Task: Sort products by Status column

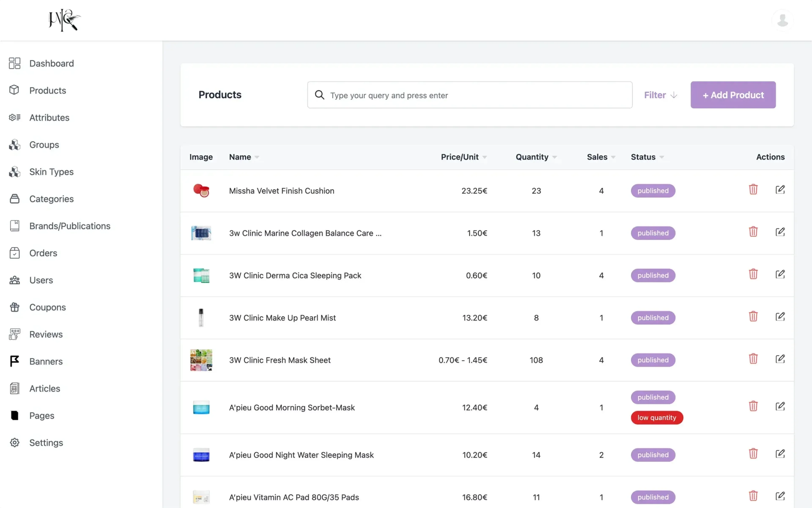Action: click(647, 157)
